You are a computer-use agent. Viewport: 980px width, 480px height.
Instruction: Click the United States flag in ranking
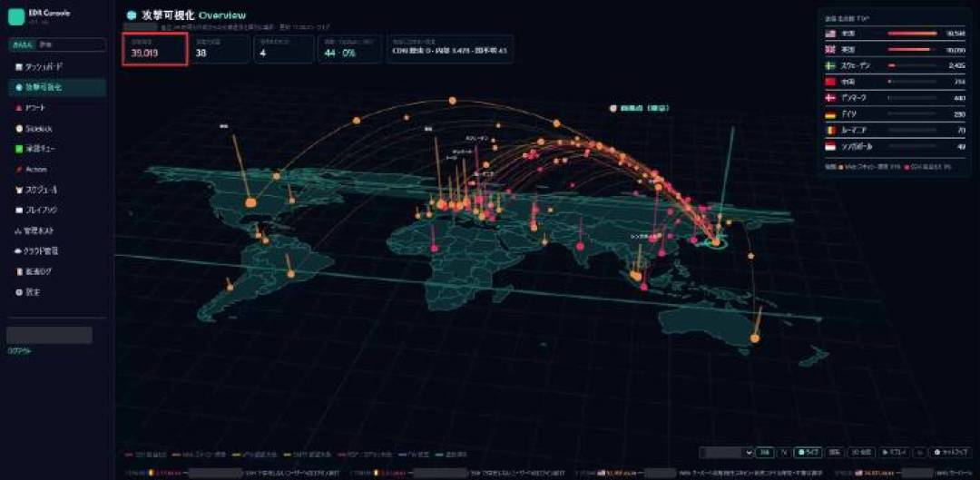(x=830, y=34)
